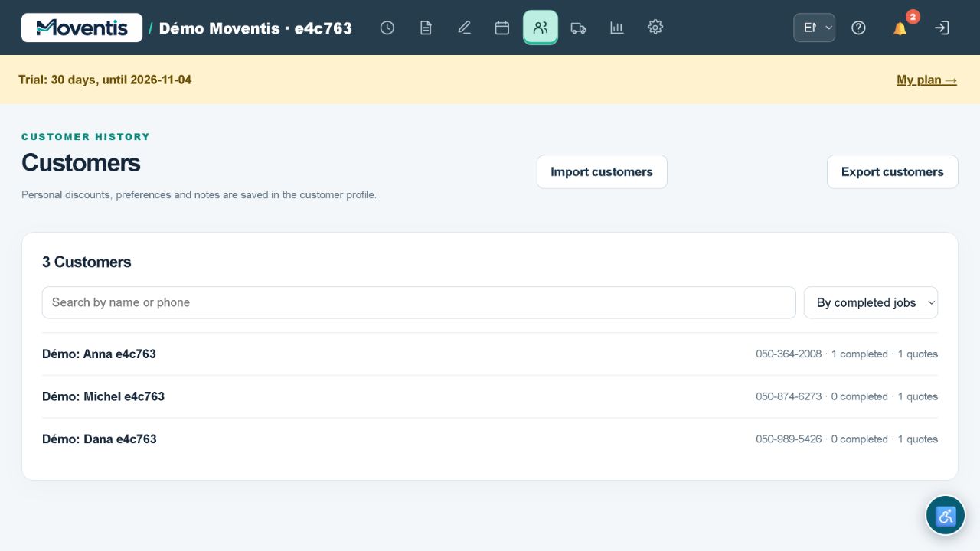
Task: Open the accessibility wheelchair button
Action: (946, 516)
